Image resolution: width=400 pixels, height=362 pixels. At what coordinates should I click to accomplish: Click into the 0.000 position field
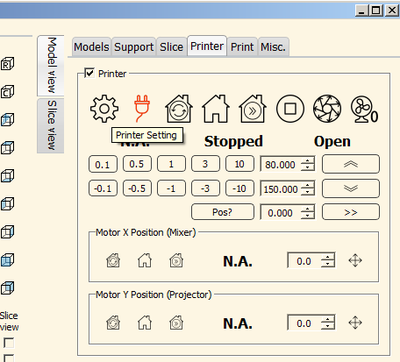(x=281, y=213)
